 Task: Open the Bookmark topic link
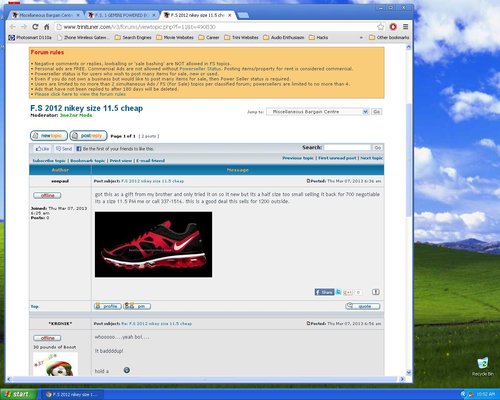click(88, 161)
